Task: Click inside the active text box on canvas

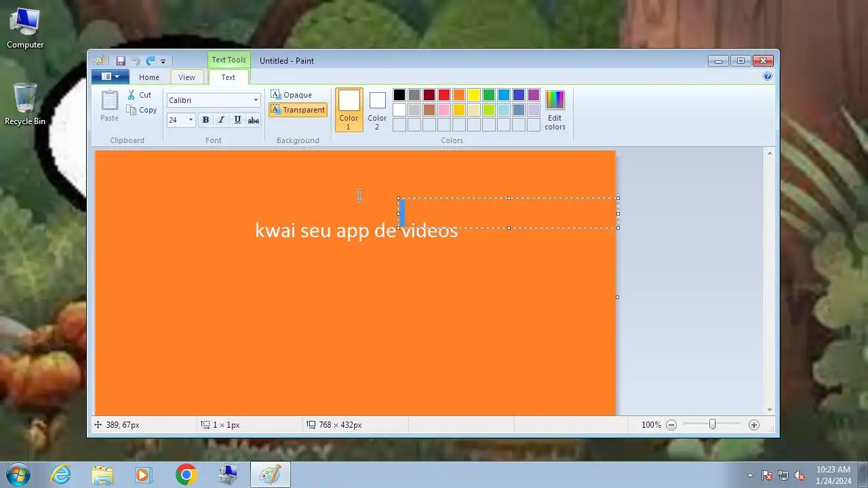Action: pyautogui.click(x=509, y=213)
